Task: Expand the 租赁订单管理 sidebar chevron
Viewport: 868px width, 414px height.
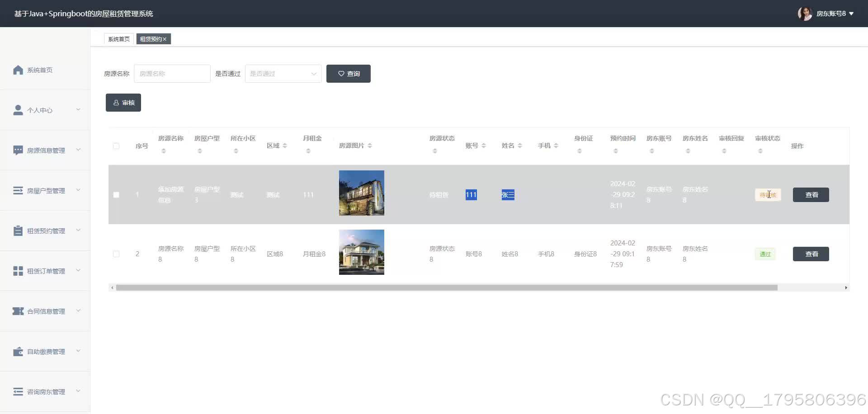Action: coord(78,270)
